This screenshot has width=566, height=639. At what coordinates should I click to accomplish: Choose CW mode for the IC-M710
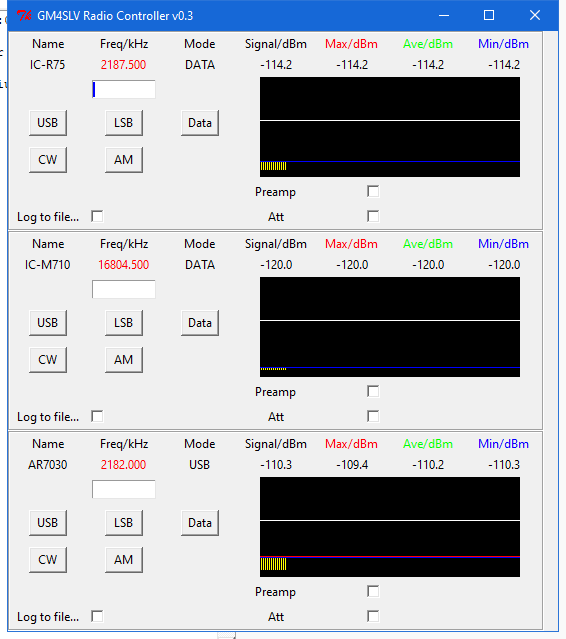[x=48, y=360]
